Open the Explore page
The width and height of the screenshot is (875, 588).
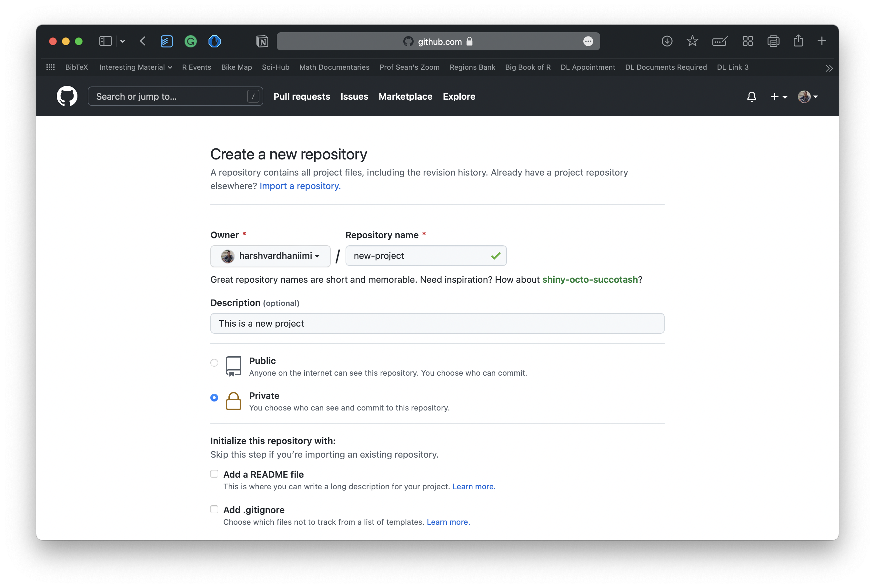tap(459, 96)
